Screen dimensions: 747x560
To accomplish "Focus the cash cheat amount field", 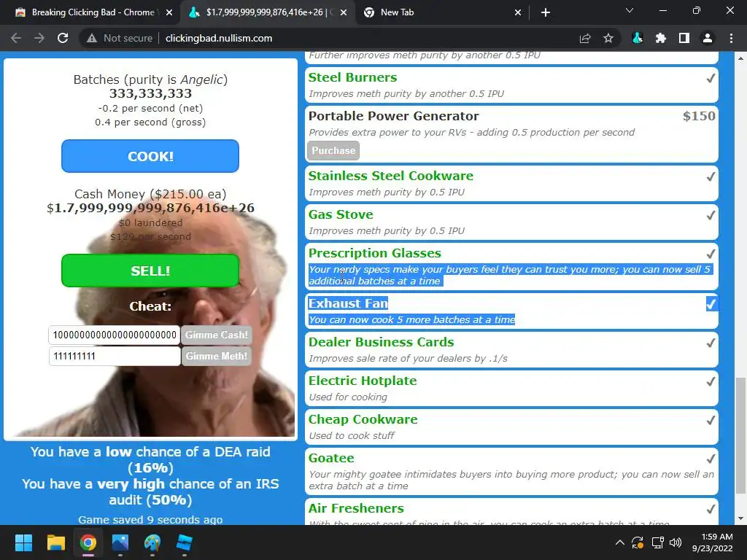I will point(115,335).
